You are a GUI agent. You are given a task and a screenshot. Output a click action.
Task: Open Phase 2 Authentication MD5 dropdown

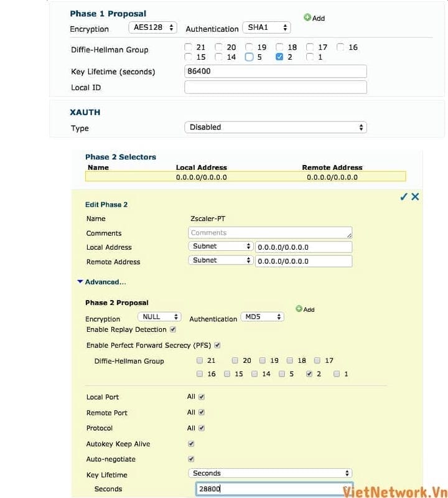[x=262, y=317]
